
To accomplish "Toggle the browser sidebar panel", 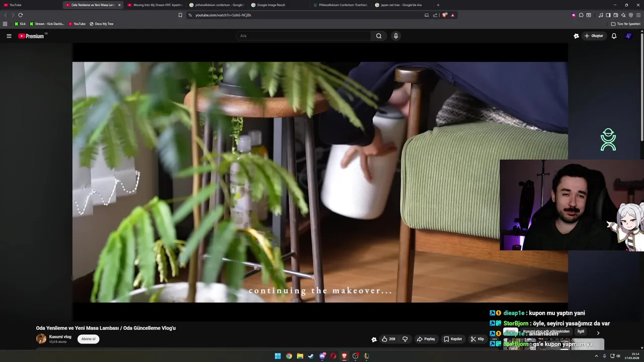I will coord(608,15).
